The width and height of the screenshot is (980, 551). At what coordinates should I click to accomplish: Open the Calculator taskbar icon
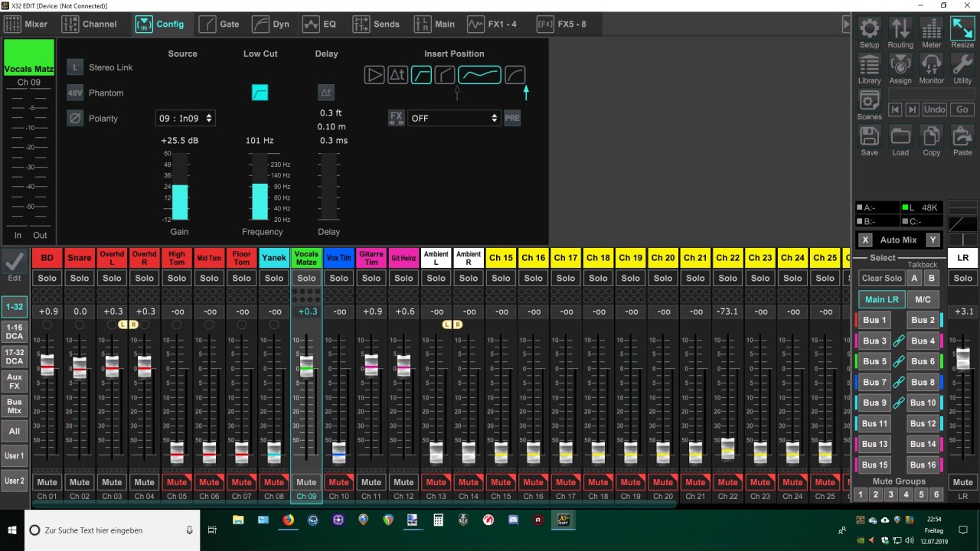pyautogui.click(x=438, y=520)
